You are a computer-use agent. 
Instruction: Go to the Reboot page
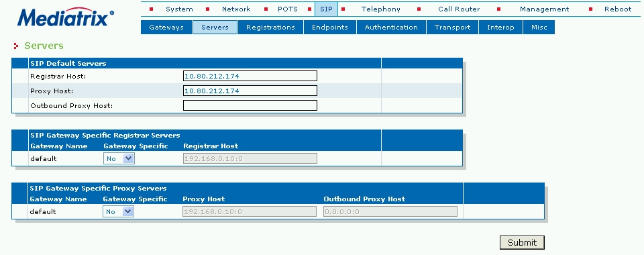618,9
